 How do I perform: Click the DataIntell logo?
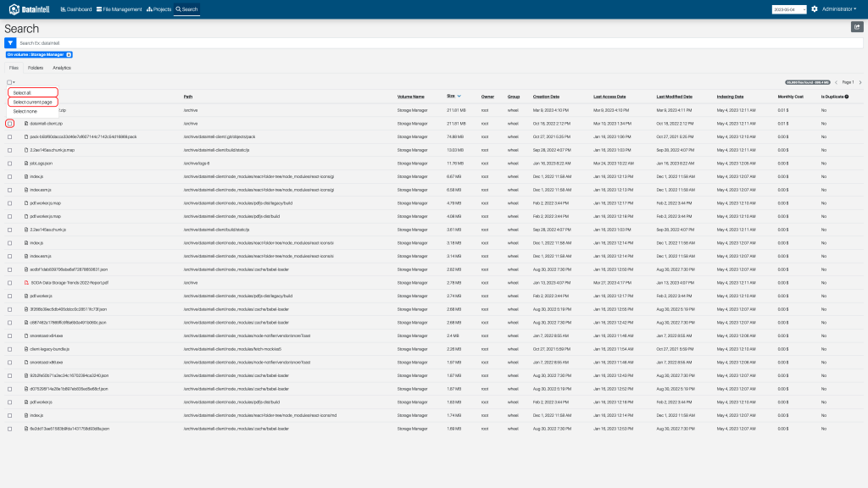coord(29,9)
